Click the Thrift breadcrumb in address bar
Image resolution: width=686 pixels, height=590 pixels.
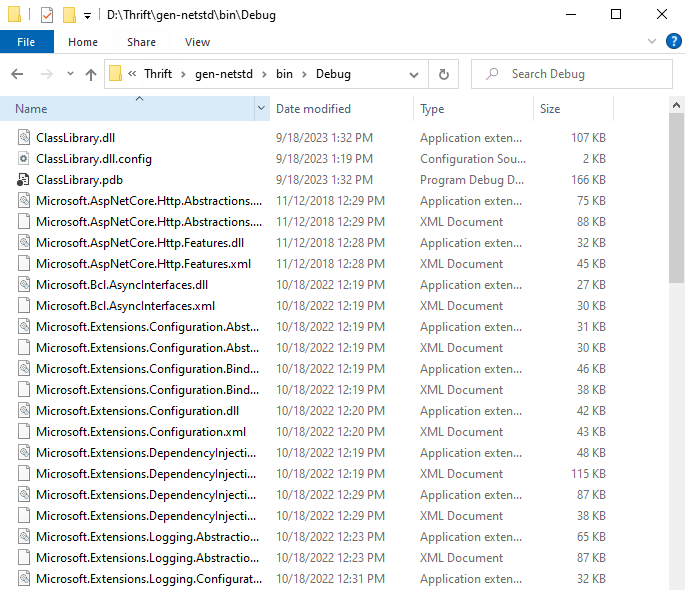click(158, 74)
